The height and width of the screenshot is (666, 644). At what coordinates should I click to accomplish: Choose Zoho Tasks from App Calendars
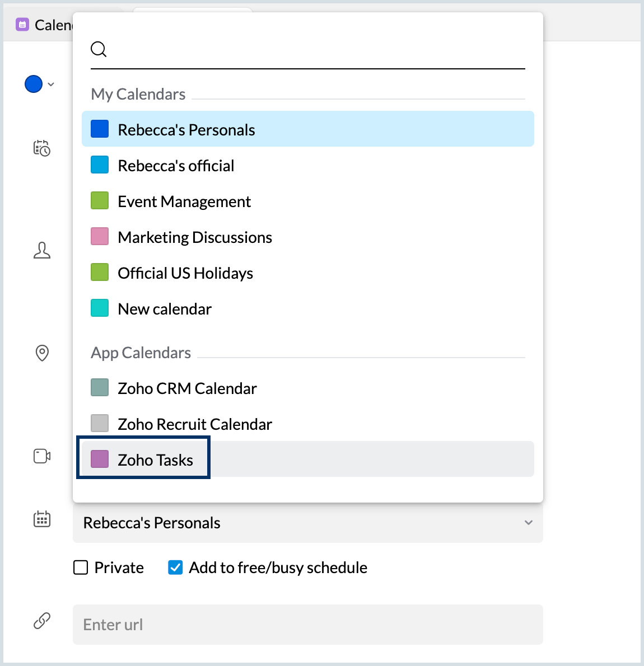pyautogui.click(x=155, y=460)
